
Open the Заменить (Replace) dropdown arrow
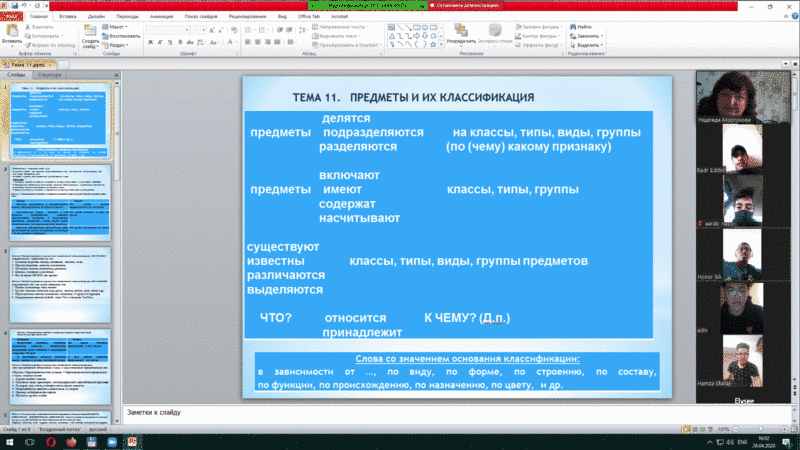(603, 36)
